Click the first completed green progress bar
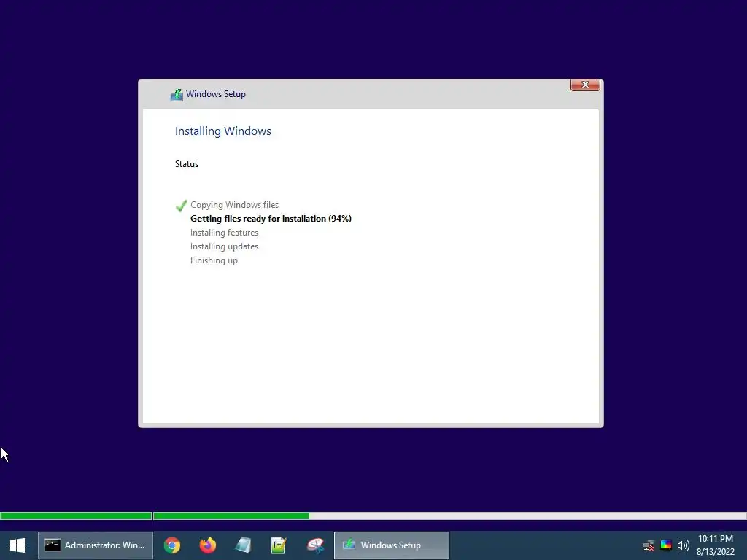747x560 pixels. [76, 516]
